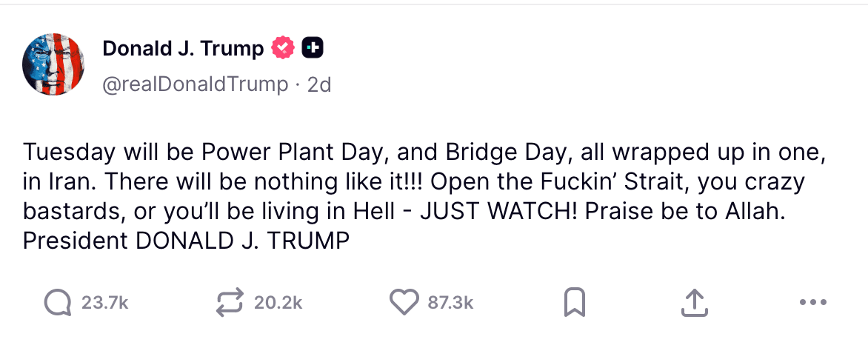Toggle the bookmark icon for this post

click(575, 302)
